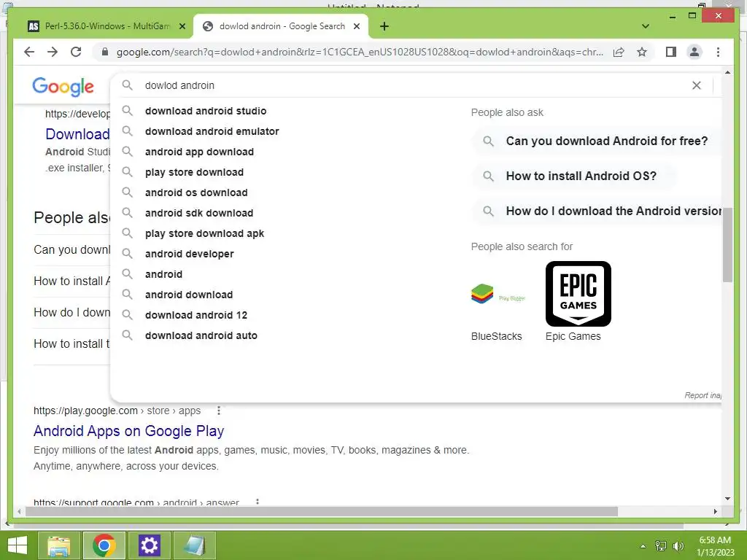Open the Download Android Studio result title

(77, 134)
